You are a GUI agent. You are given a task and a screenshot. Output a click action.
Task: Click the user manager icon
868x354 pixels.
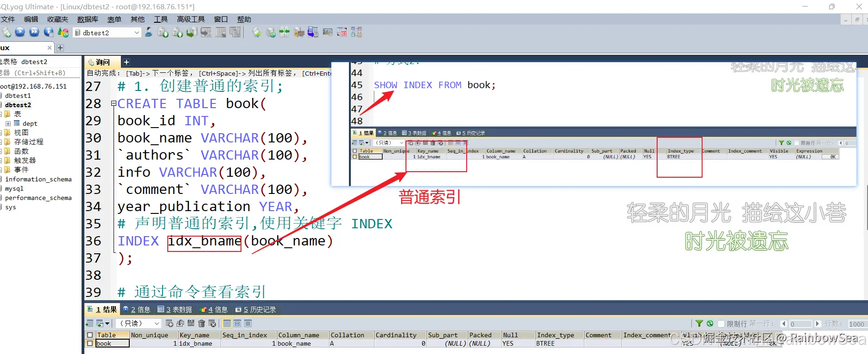tap(148, 32)
